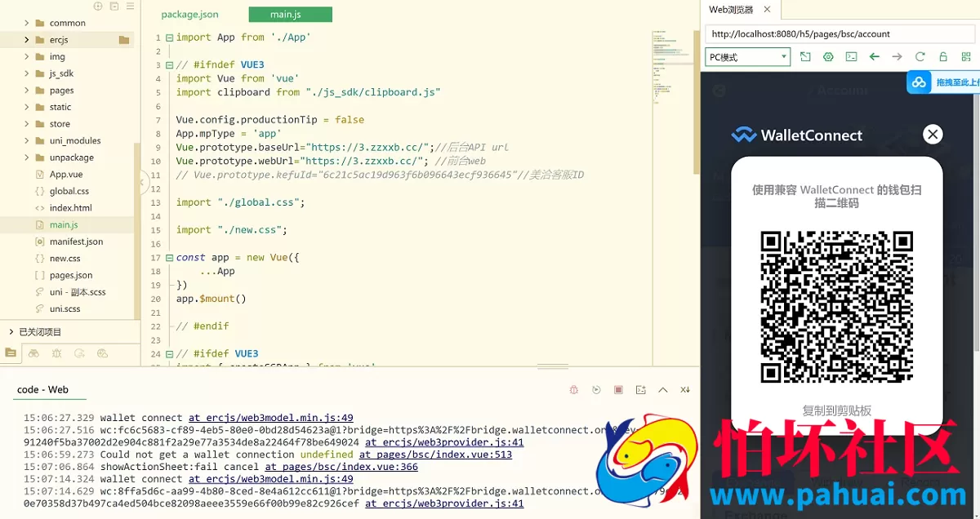The width and height of the screenshot is (980, 519).
Task: Pop out the web browser preview
Action: [805, 57]
